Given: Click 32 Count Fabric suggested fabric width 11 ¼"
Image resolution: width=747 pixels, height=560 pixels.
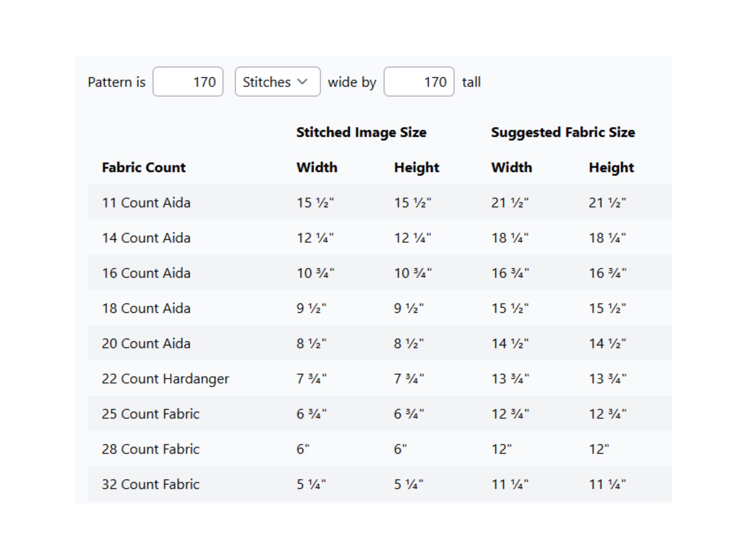Looking at the screenshot, I should coord(510,484).
